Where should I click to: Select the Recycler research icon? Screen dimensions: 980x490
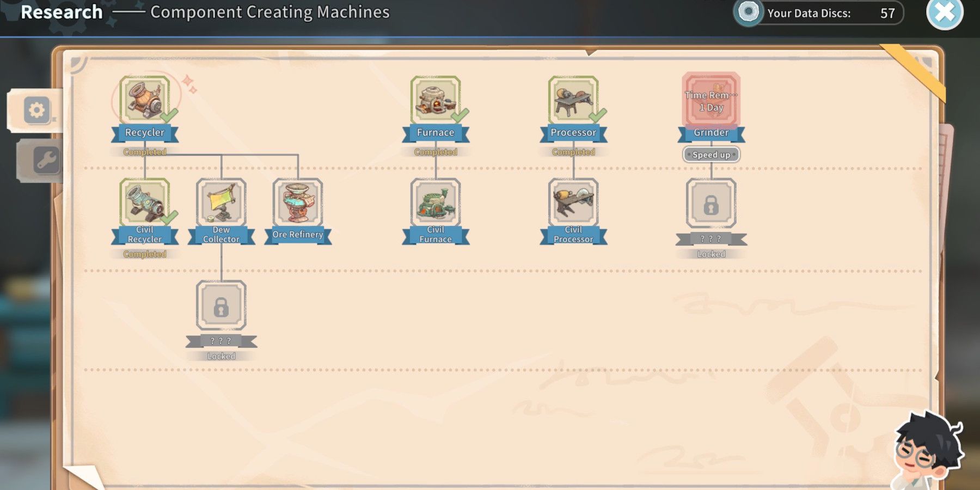145,100
